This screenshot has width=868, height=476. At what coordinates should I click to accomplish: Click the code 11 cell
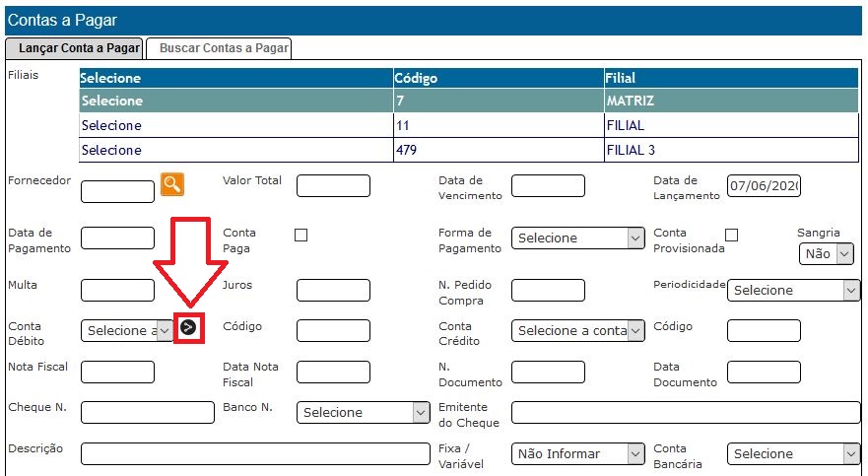point(499,125)
